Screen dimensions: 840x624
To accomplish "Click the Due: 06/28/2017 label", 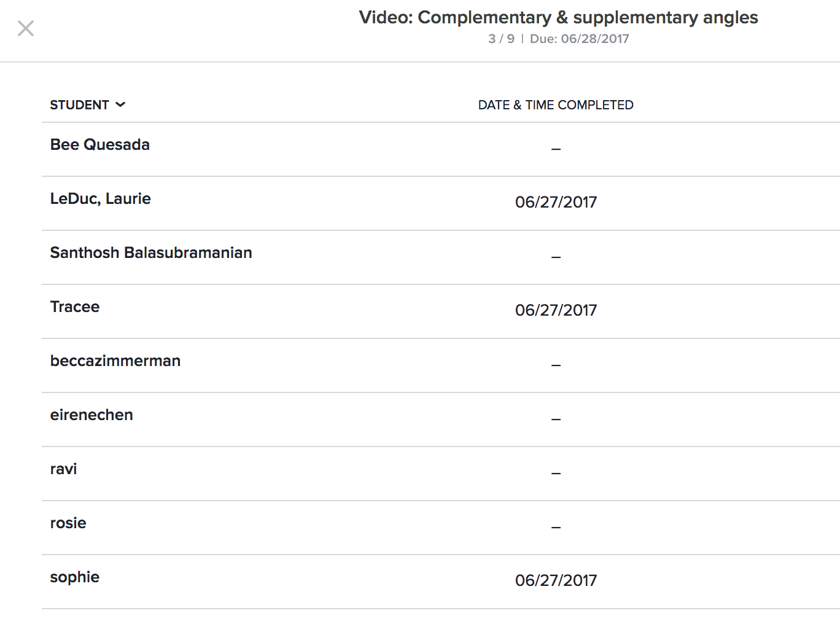I will tap(579, 39).
